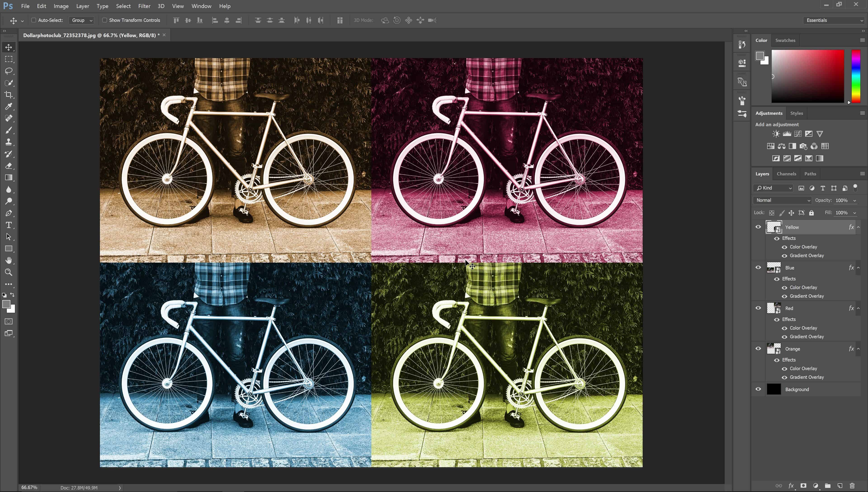Pick the Eyedropper tool
This screenshot has height=492, width=868.
9,106
